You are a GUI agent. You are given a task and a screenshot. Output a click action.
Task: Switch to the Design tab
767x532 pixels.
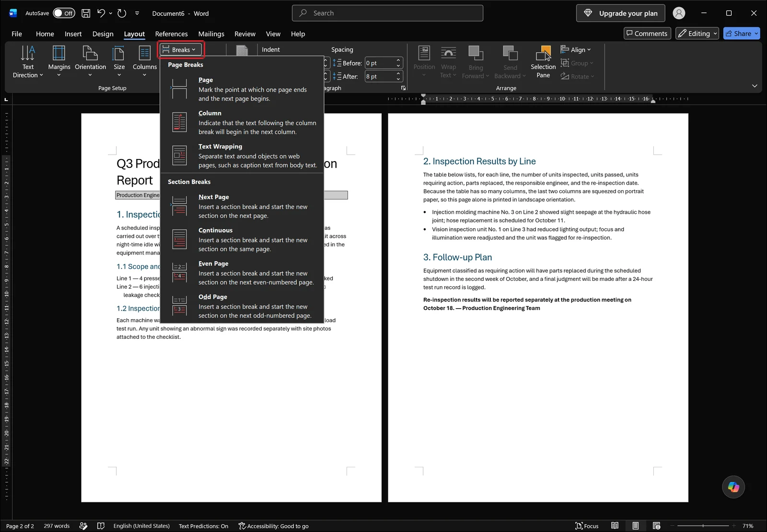pyautogui.click(x=103, y=34)
